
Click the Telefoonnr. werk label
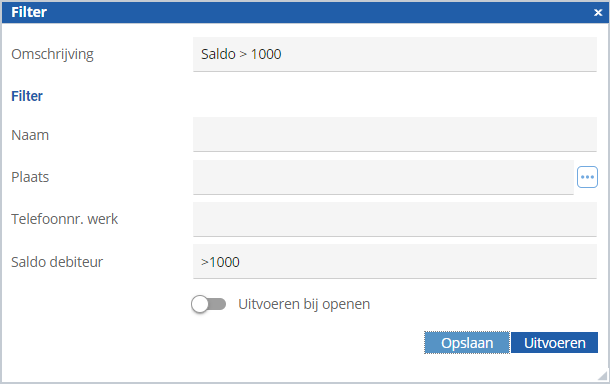(x=65, y=219)
